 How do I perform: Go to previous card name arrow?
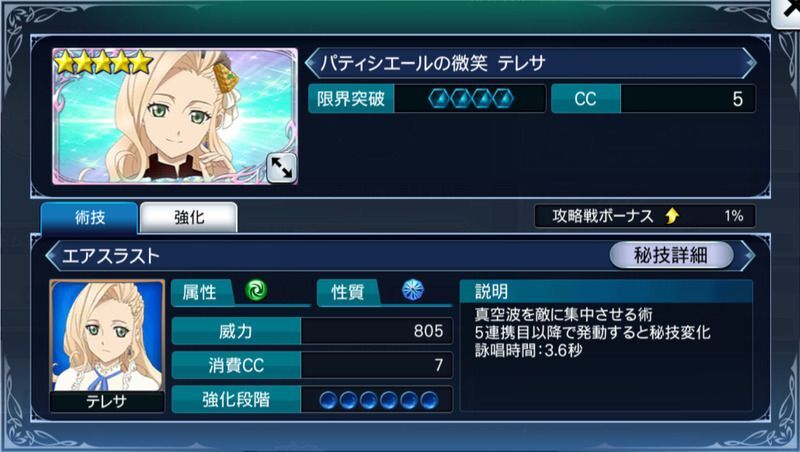tap(311, 63)
